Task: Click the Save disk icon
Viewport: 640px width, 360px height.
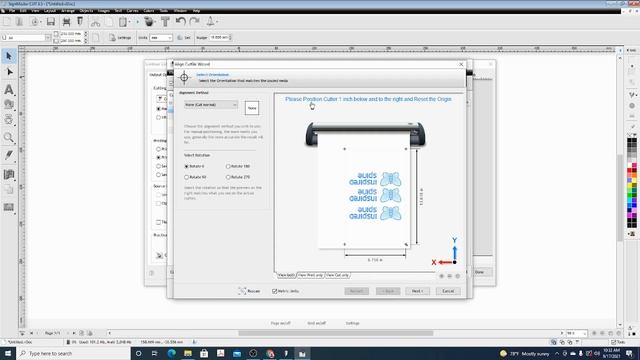Action: pos(51,22)
